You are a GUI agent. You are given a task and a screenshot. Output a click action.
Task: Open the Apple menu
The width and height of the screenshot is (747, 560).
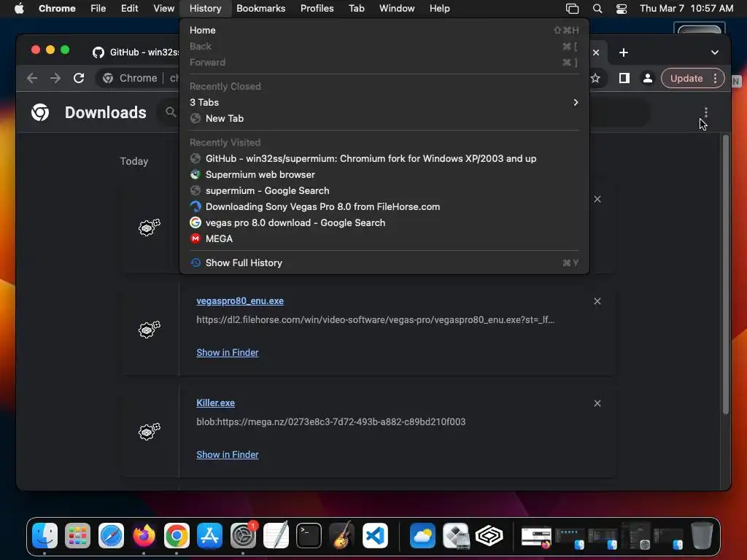click(19, 9)
